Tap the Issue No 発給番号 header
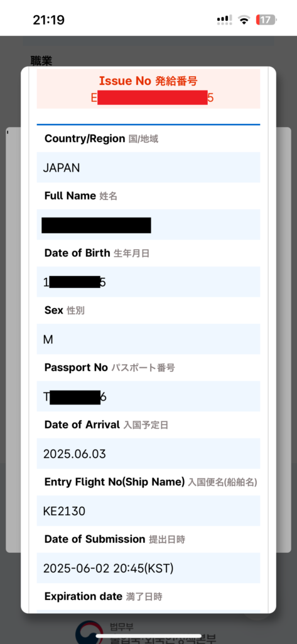Screen dimensions: 297x644 (148, 81)
